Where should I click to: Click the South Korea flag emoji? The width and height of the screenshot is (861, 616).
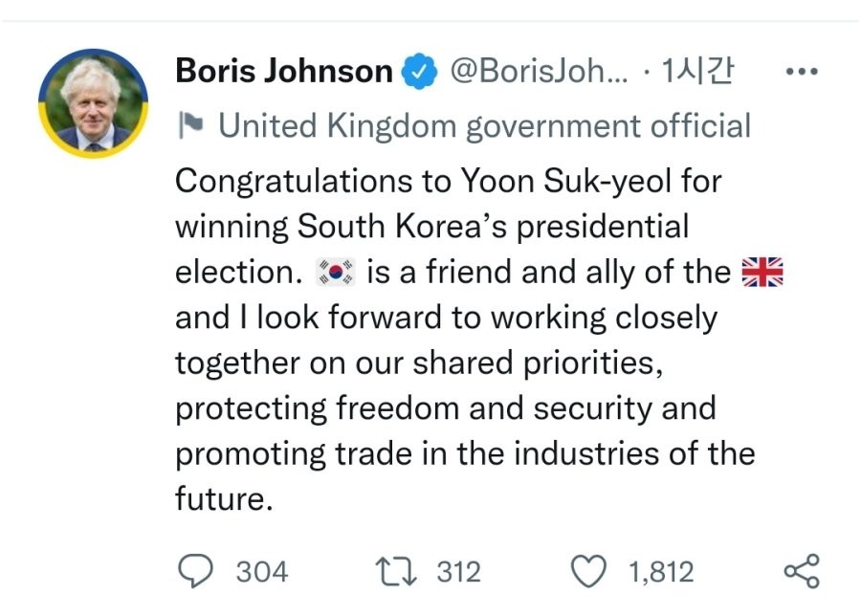[335, 273]
